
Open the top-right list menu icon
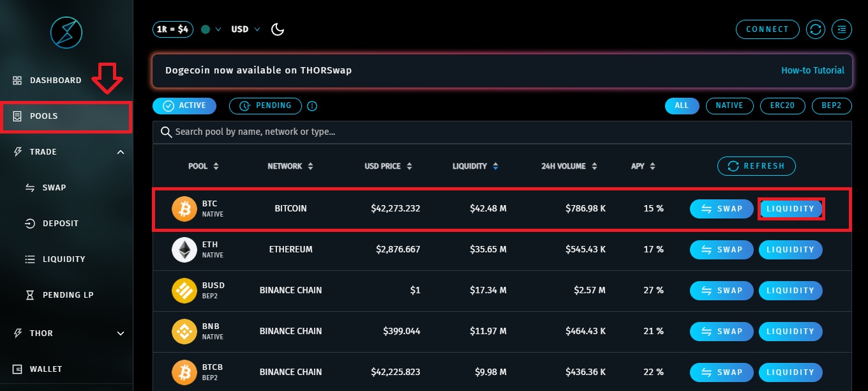coord(842,29)
